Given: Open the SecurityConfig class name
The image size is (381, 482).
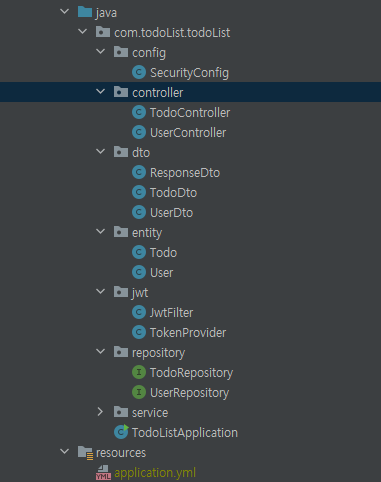Looking at the screenshot, I should tap(189, 73).
